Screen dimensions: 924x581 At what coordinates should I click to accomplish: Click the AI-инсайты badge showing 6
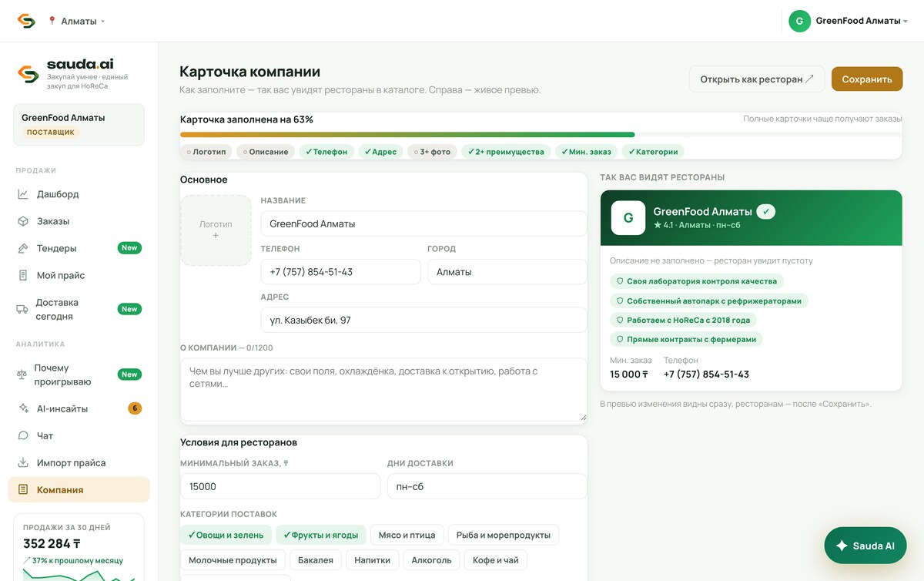135,408
